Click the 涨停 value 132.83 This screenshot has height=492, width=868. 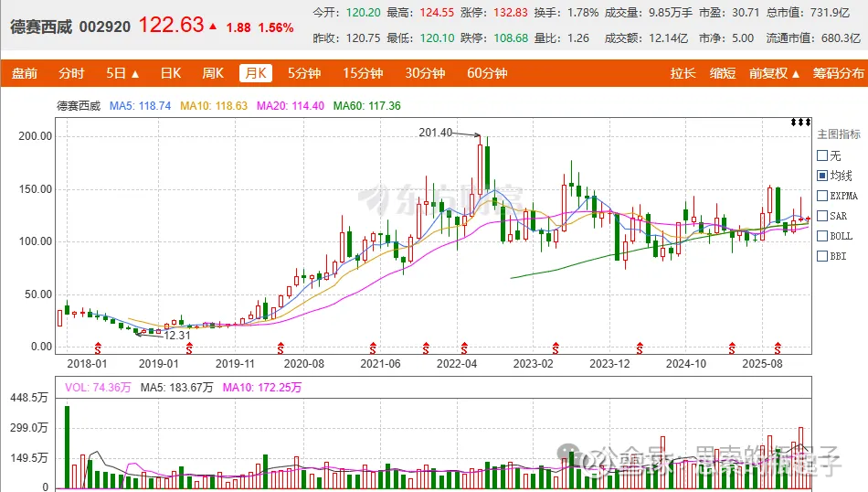pos(511,12)
